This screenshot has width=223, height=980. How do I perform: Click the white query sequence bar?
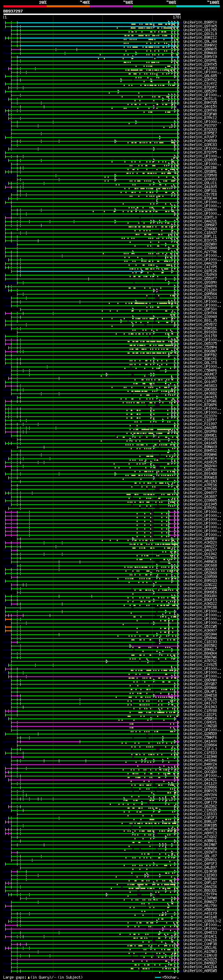[x=92, y=15]
